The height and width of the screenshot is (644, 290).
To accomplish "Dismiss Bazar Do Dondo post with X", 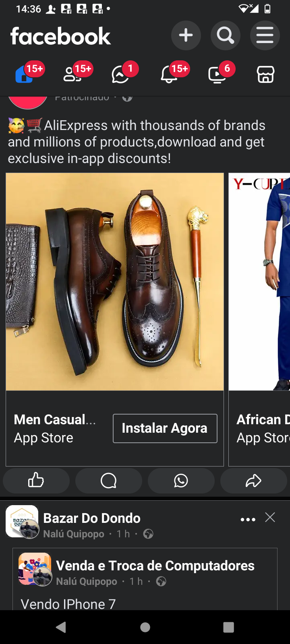I will click(270, 517).
